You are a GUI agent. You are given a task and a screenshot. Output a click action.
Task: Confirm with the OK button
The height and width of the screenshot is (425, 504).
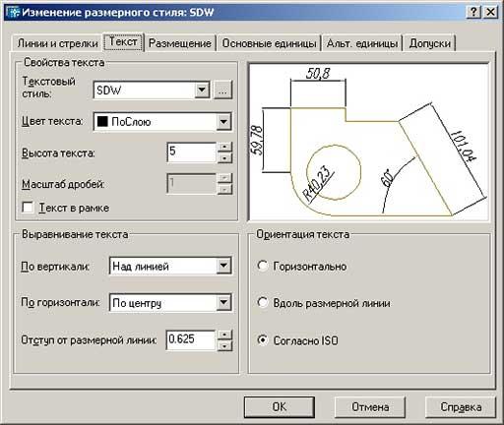(x=280, y=407)
